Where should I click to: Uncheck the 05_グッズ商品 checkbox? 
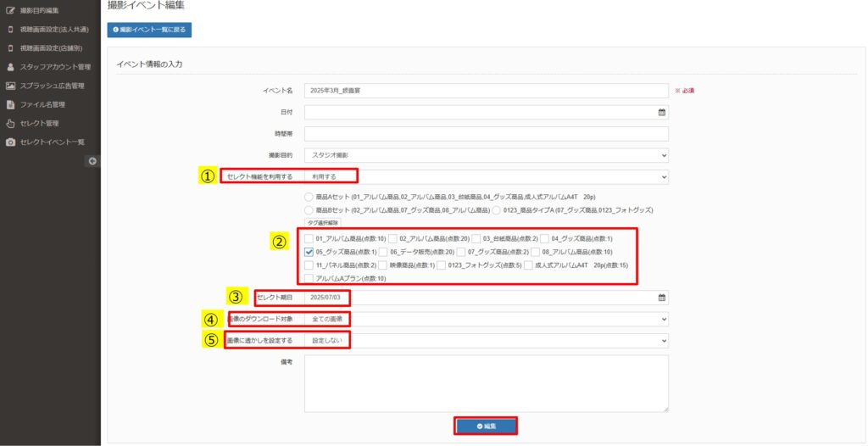(x=309, y=252)
